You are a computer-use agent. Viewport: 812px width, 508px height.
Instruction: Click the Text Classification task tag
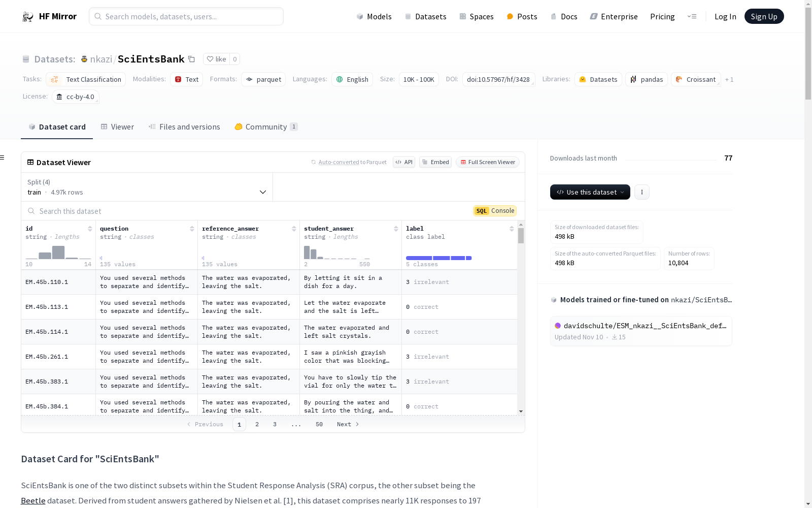click(x=86, y=79)
